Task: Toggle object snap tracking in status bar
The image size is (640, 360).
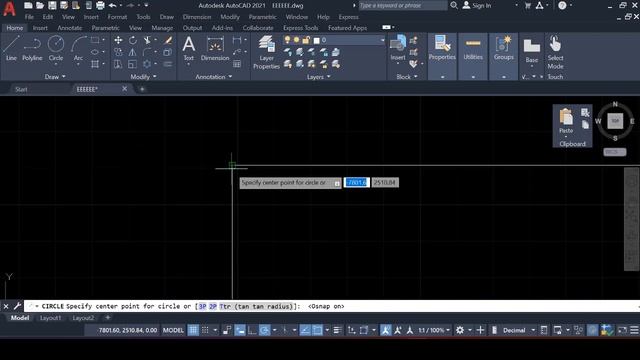Action: pos(305,330)
